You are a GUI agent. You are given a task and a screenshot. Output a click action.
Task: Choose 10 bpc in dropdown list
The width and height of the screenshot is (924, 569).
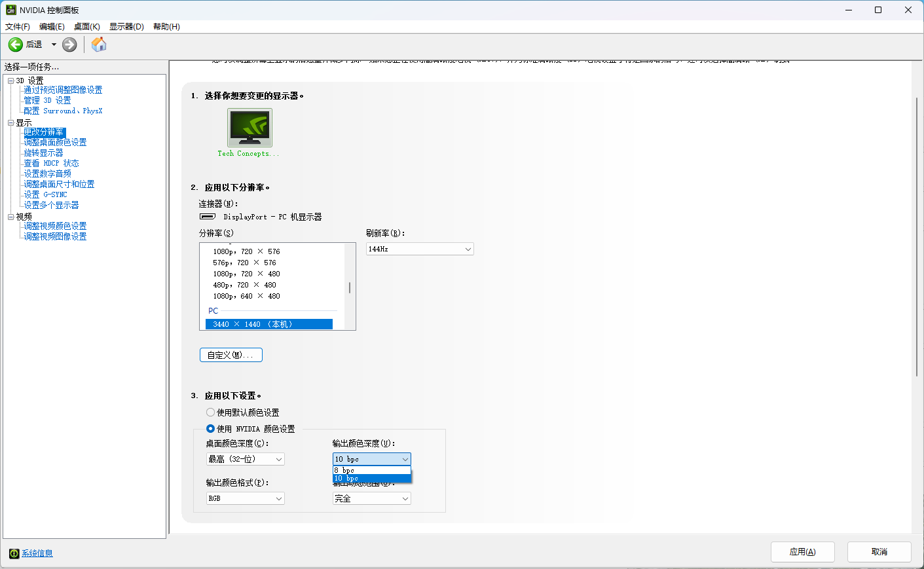click(x=371, y=479)
